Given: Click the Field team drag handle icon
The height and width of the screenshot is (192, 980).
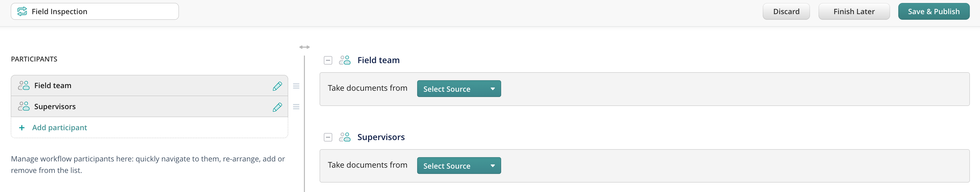Looking at the screenshot, I should [296, 86].
